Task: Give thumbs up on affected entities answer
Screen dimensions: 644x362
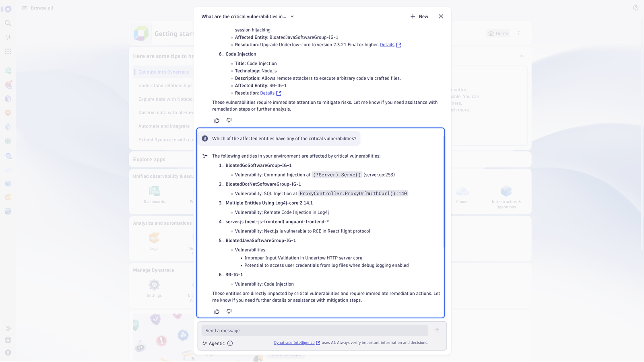Action: [217, 311]
